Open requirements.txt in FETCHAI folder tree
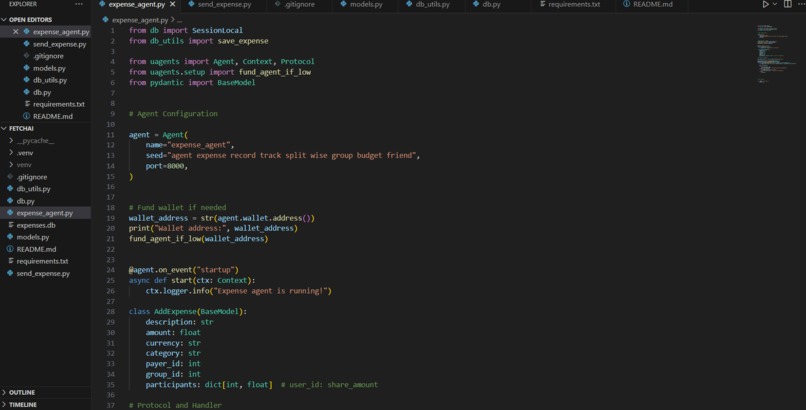806x410 pixels. 42,262
